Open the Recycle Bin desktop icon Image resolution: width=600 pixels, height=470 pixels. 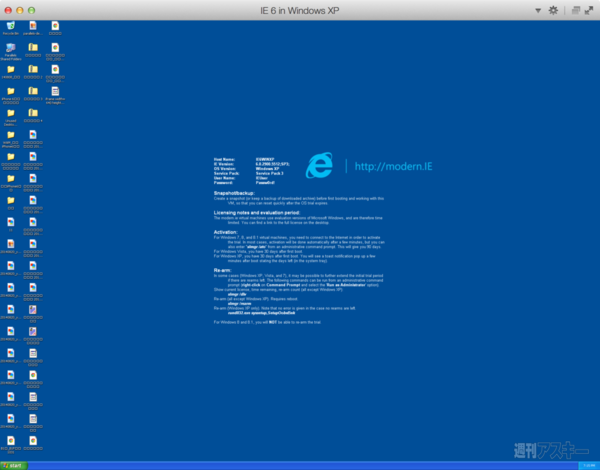[x=11, y=28]
